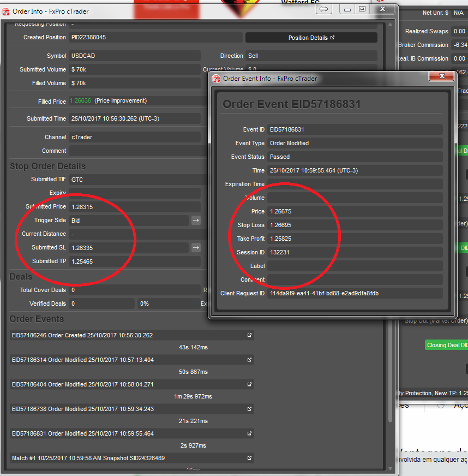Image resolution: width=468 pixels, height=476 pixels.
Task: Click the Order Events section heading
Action: (37, 319)
